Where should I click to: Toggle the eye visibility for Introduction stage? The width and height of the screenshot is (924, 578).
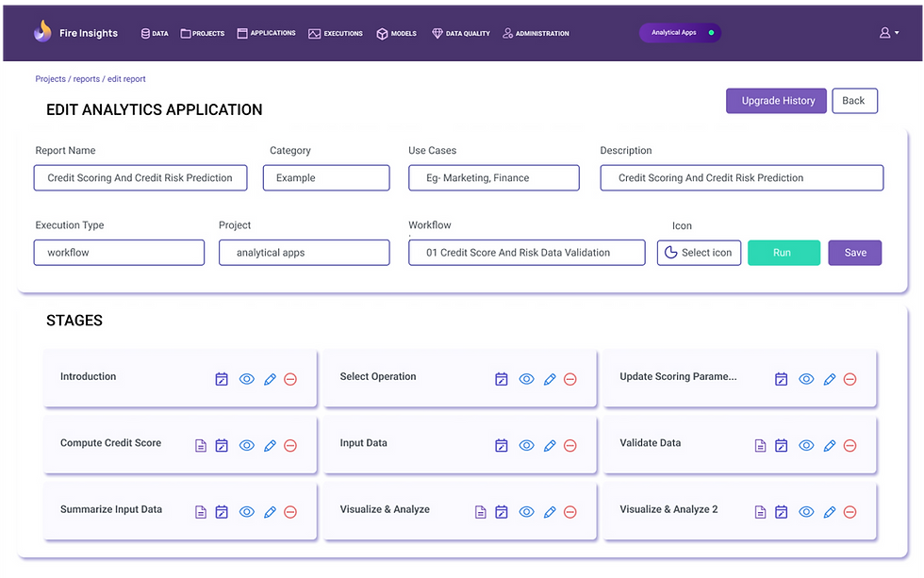point(247,379)
